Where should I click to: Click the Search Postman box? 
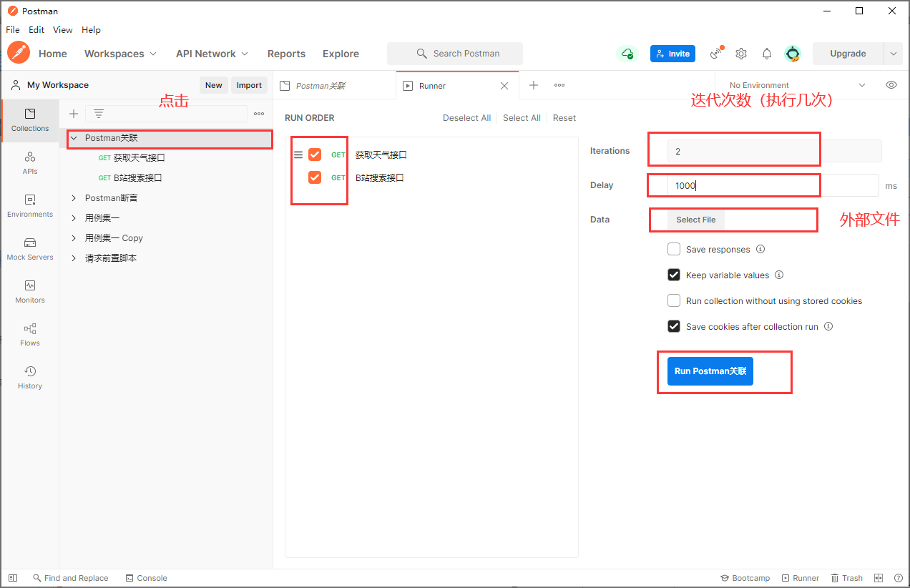pos(455,54)
